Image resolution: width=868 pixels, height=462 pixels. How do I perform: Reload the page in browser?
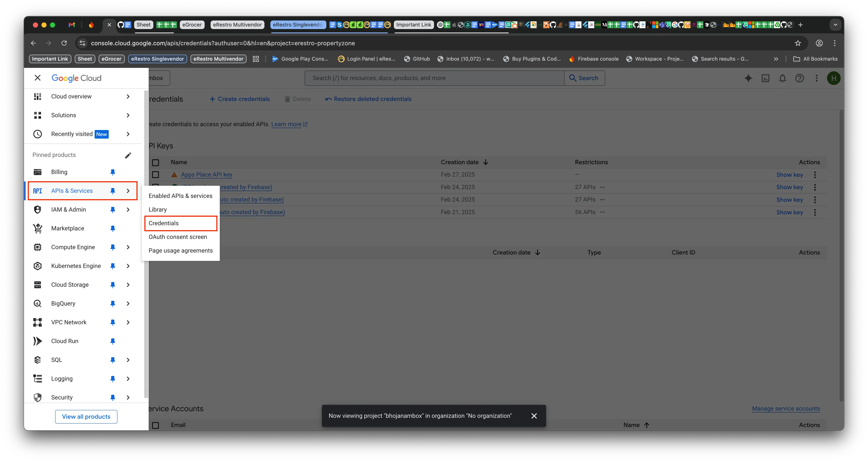tap(64, 43)
